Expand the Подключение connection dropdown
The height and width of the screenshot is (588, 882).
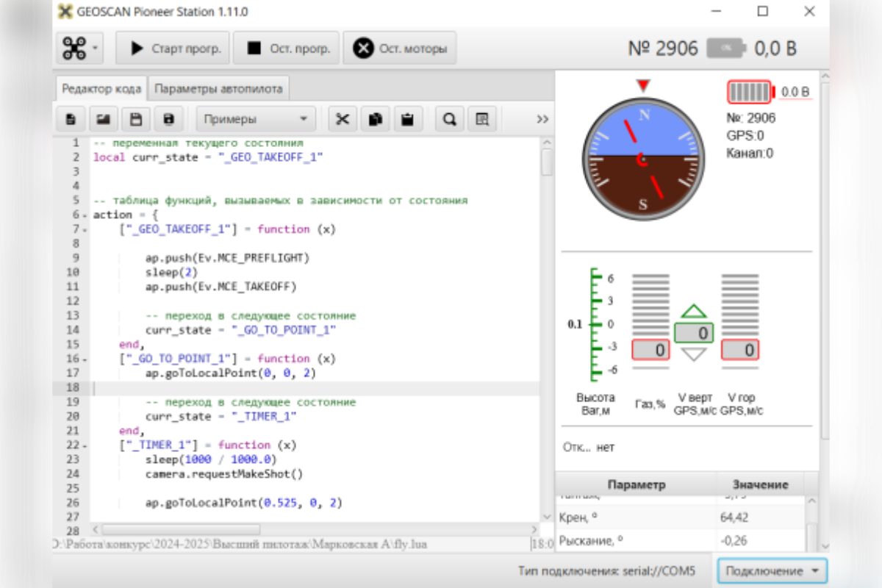(x=772, y=570)
